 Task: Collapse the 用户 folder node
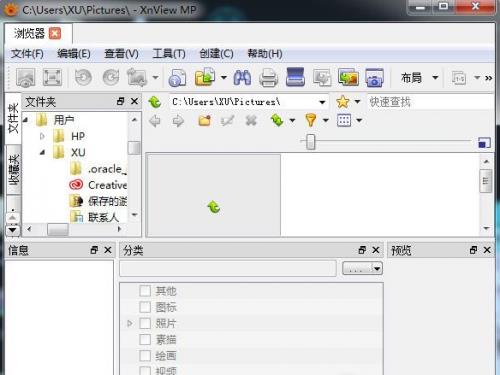[x=25, y=120]
